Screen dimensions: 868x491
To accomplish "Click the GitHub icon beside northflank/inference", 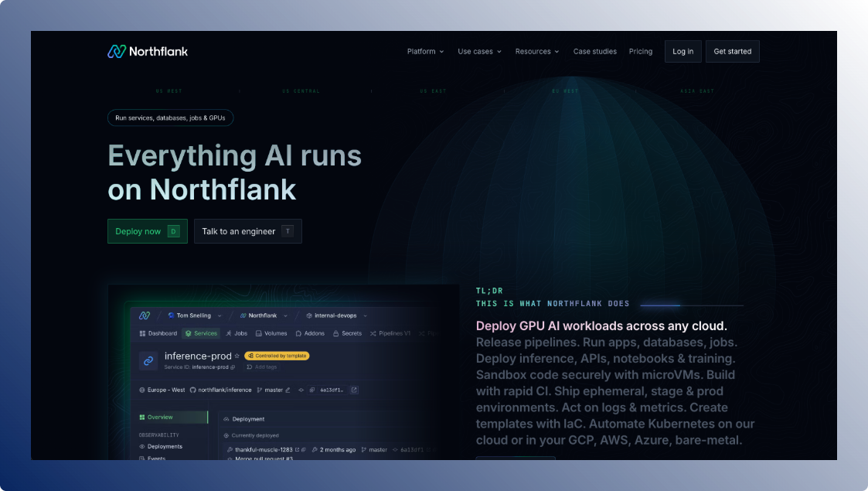I will coord(192,390).
